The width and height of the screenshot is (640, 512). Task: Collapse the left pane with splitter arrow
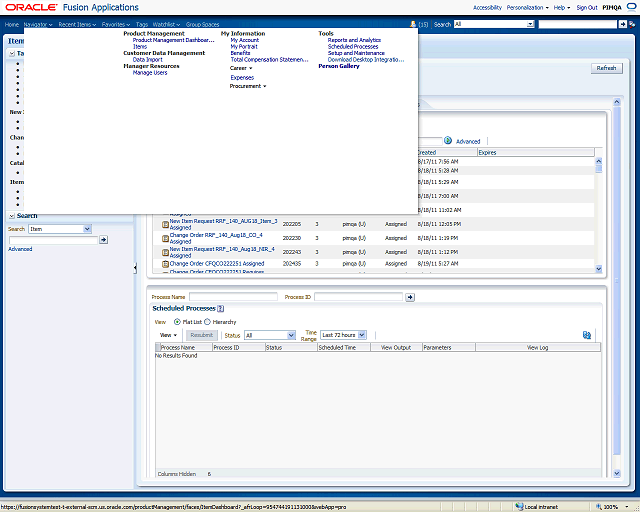tap(135, 268)
